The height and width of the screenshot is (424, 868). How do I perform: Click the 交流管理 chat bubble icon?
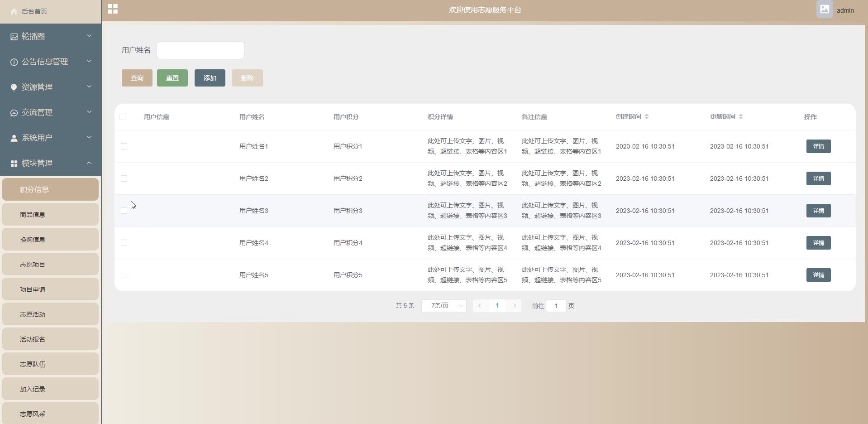click(x=14, y=113)
